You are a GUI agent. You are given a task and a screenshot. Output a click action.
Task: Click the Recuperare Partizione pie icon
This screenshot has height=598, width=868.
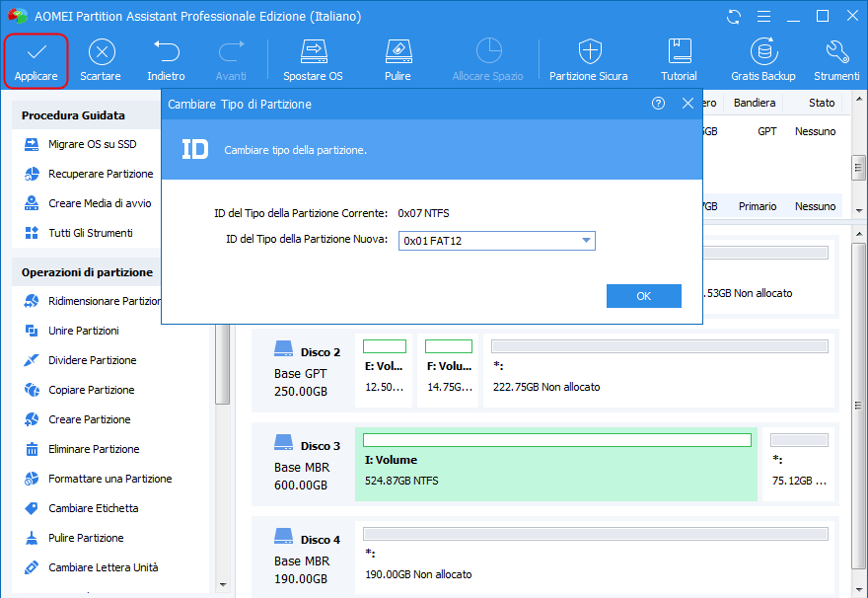tap(32, 174)
